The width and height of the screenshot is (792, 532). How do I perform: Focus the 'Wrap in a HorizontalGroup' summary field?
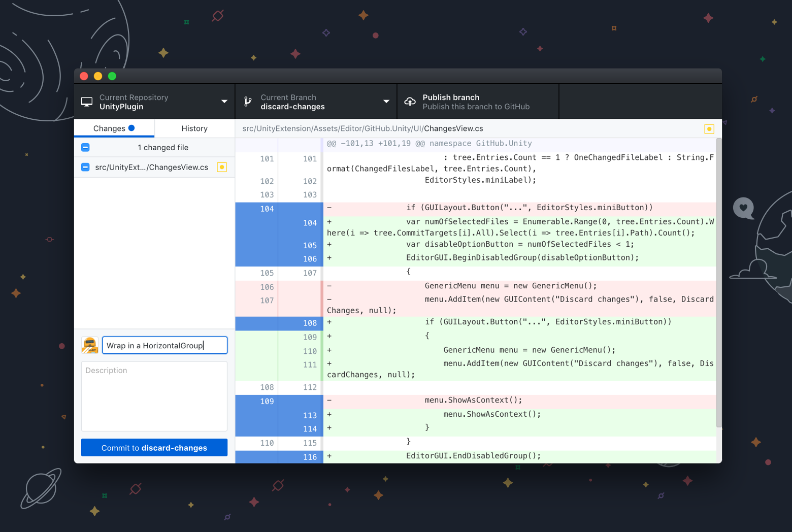pyautogui.click(x=164, y=345)
